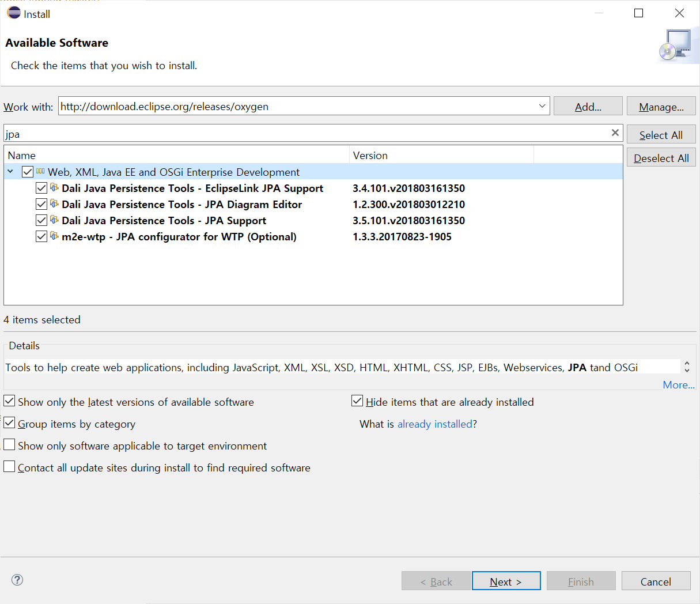
Task: Sort by the Name column header
Action: 176,155
